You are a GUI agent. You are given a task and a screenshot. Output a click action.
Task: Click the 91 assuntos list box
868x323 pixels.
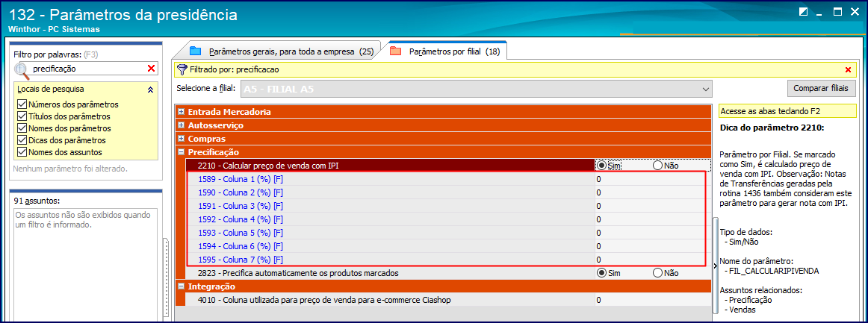tap(85, 265)
